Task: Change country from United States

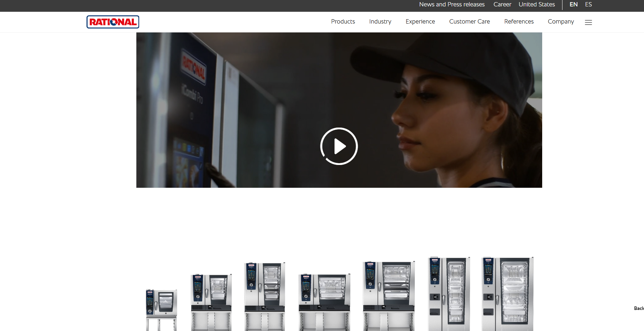Action: coord(536,4)
